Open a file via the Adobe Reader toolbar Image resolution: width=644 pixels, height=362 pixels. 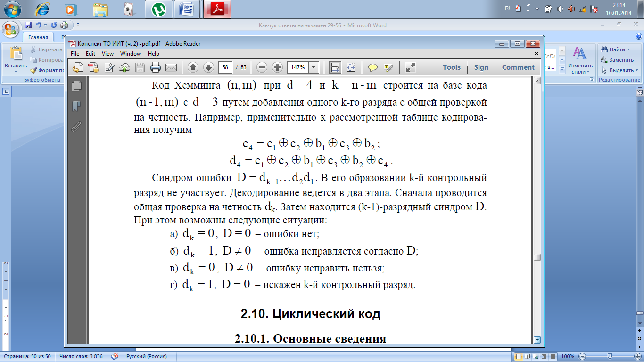click(78, 67)
